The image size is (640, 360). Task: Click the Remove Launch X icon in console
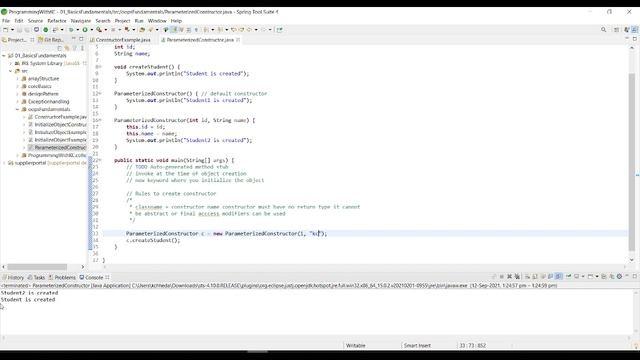pyautogui.click(x=509, y=276)
